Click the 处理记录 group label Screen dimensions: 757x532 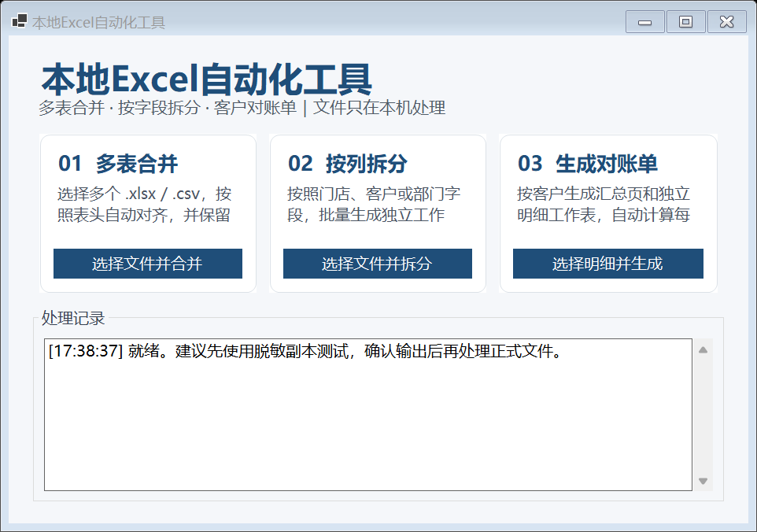(x=73, y=318)
